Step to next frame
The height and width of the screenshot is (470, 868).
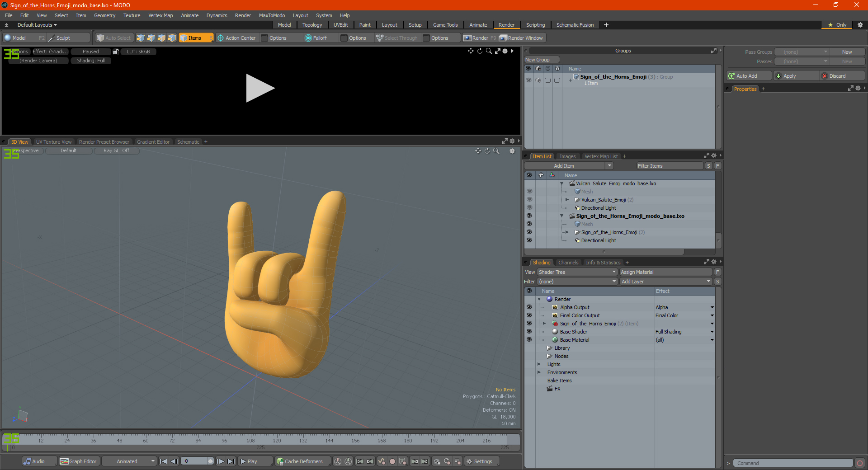(x=221, y=461)
